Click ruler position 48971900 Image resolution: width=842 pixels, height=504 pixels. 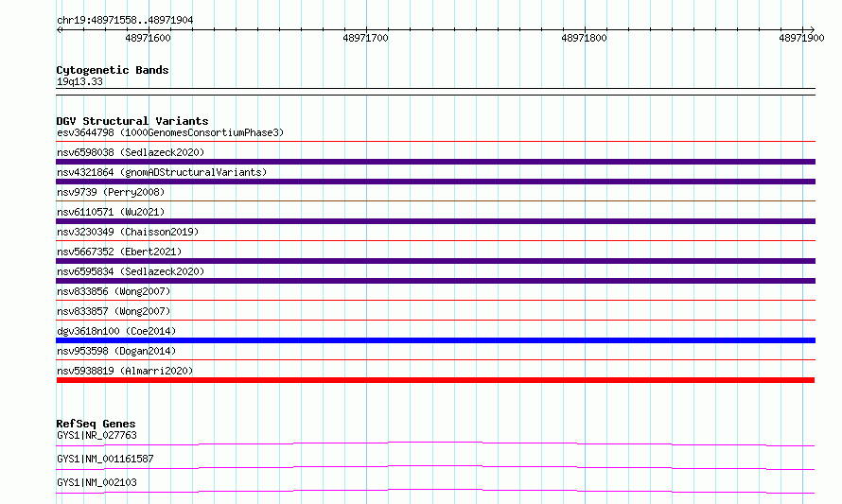pyautogui.click(x=801, y=38)
